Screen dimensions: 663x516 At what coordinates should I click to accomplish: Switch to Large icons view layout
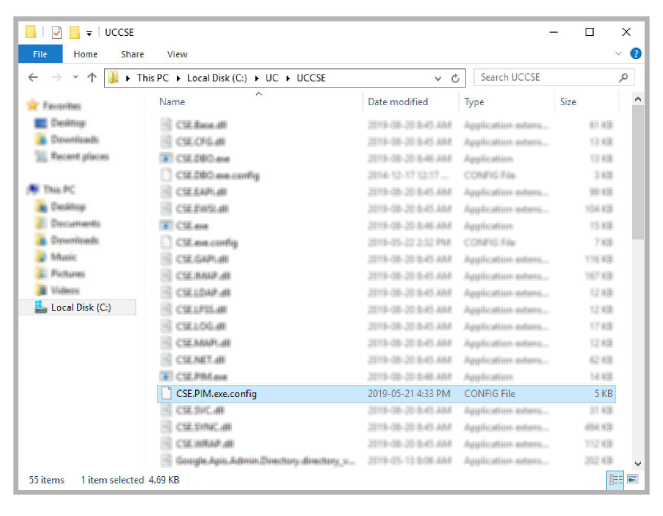point(632,480)
